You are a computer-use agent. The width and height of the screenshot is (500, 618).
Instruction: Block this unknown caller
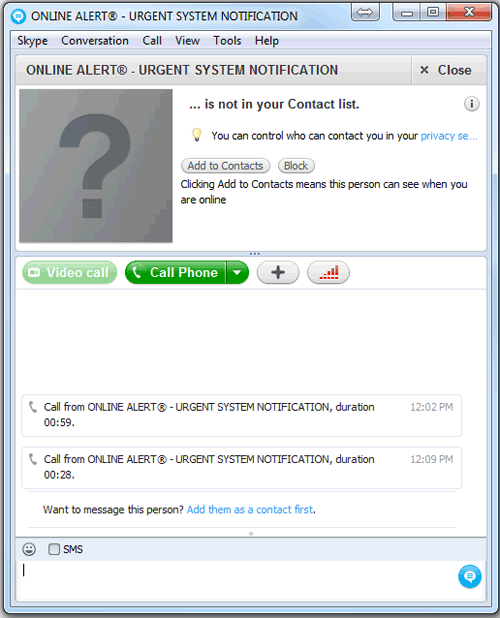(296, 166)
